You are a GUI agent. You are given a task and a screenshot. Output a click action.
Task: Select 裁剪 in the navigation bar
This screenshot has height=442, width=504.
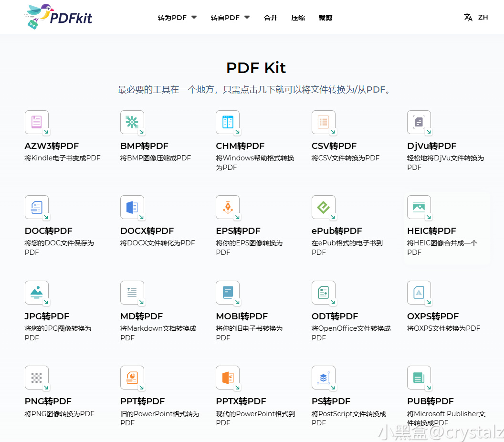pos(325,18)
